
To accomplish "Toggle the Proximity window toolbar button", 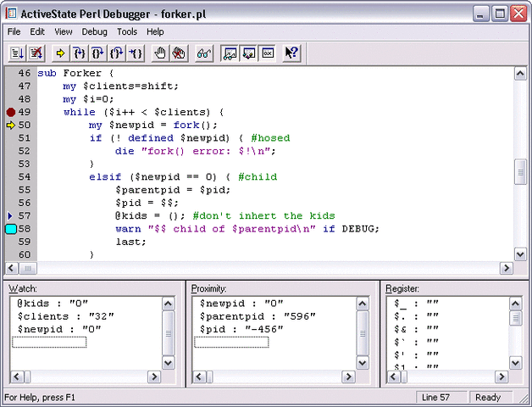I will click(249, 53).
